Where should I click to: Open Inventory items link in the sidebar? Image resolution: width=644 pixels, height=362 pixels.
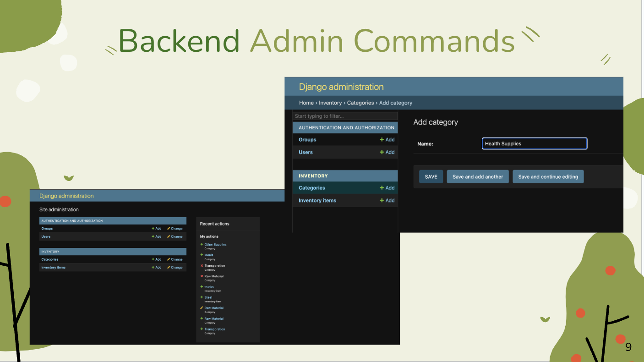click(317, 200)
